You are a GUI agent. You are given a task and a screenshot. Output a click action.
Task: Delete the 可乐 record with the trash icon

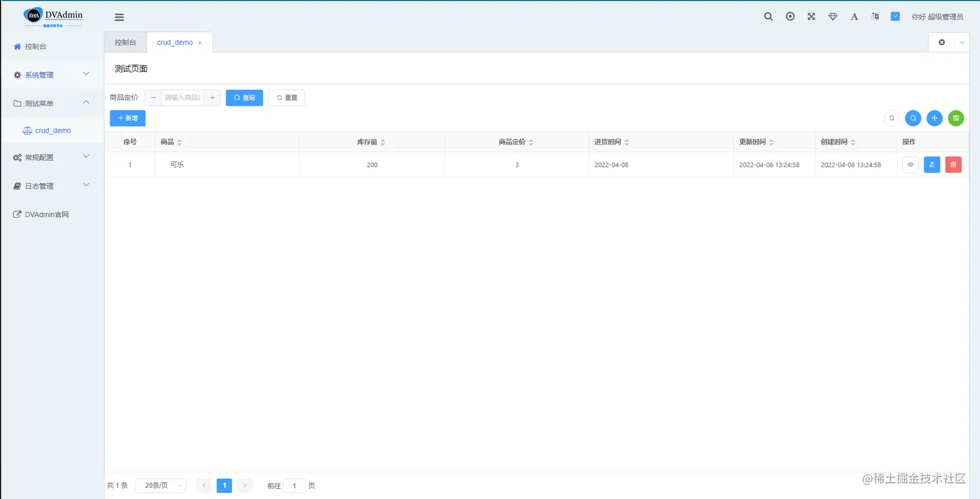953,165
